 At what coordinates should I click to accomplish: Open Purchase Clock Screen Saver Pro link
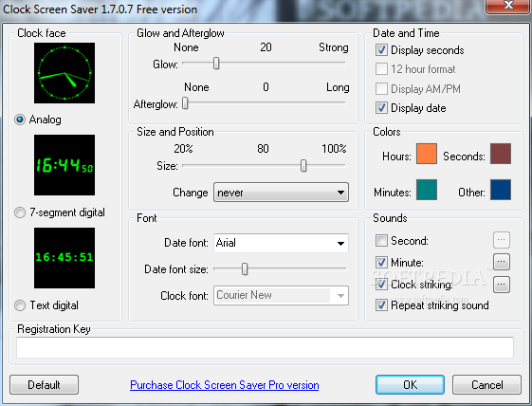point(224,385)
